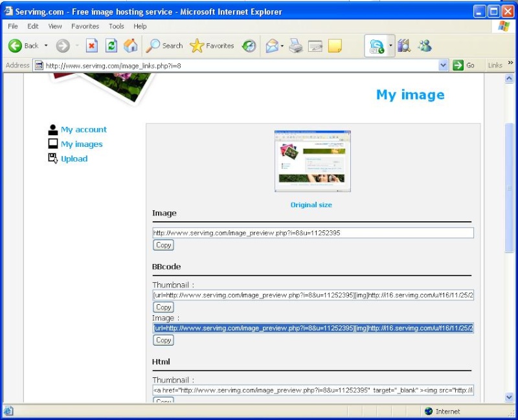Click the page icon in the address bar
Viewport: 518px width, 420px height.
[39, 65]
